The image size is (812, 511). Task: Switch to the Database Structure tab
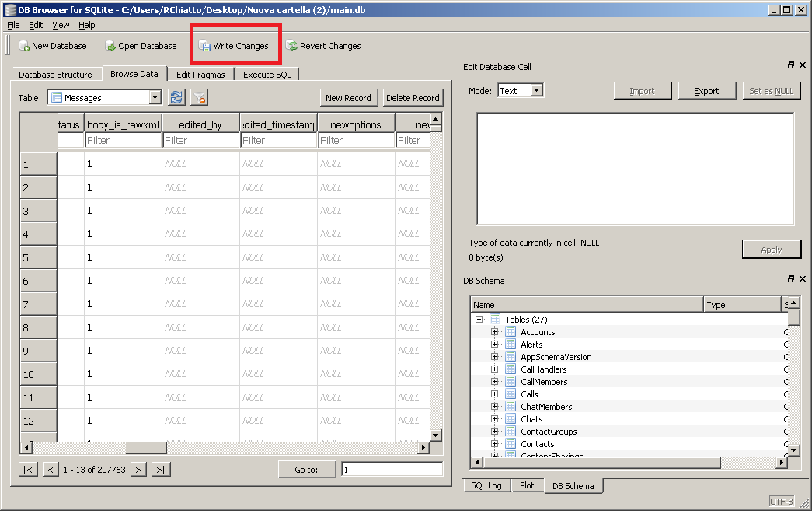[x=55, y=75]
